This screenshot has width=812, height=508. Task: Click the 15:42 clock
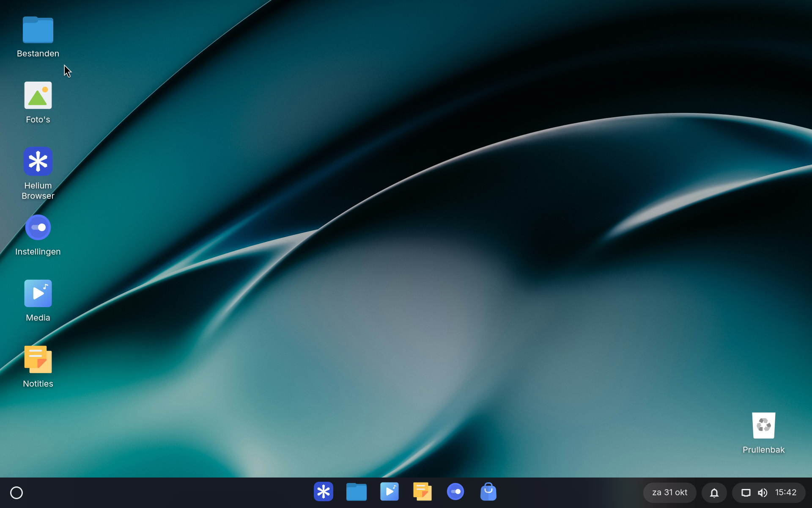(x=786, y=493)
